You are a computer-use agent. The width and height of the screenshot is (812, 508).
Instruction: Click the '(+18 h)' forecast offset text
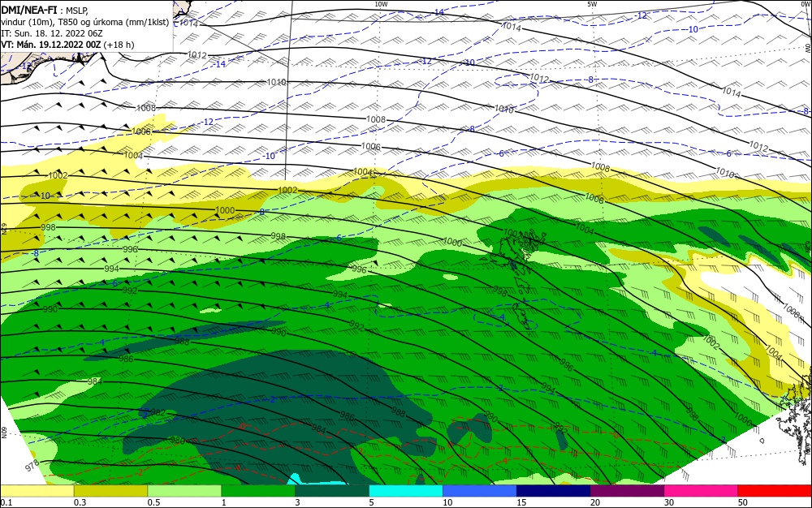pos(119,45)
